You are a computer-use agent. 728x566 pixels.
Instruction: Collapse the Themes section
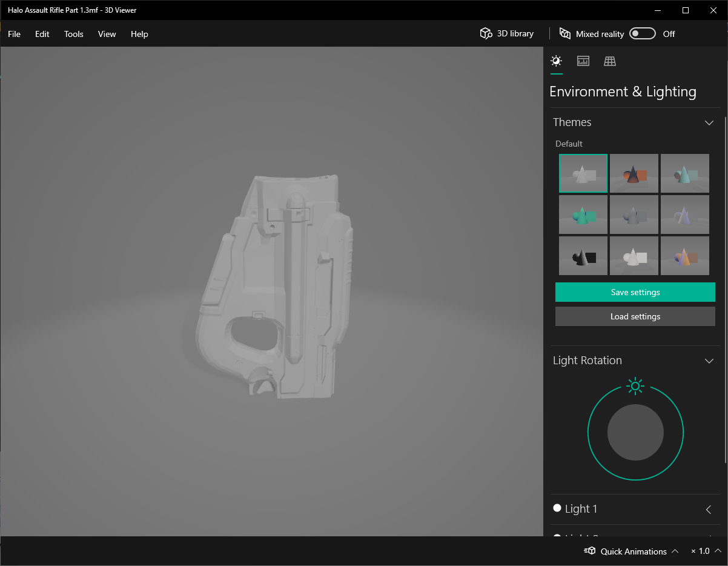click(709, 122)
